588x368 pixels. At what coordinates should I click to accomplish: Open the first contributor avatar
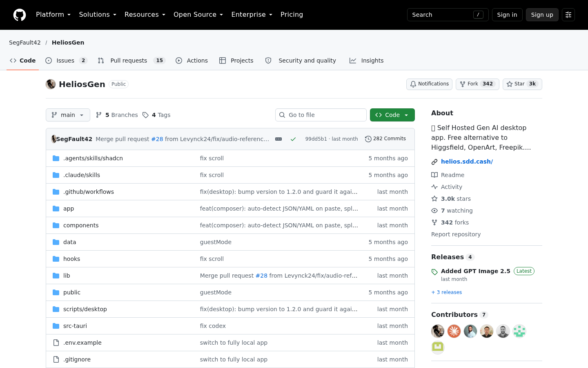coord(438,331)
